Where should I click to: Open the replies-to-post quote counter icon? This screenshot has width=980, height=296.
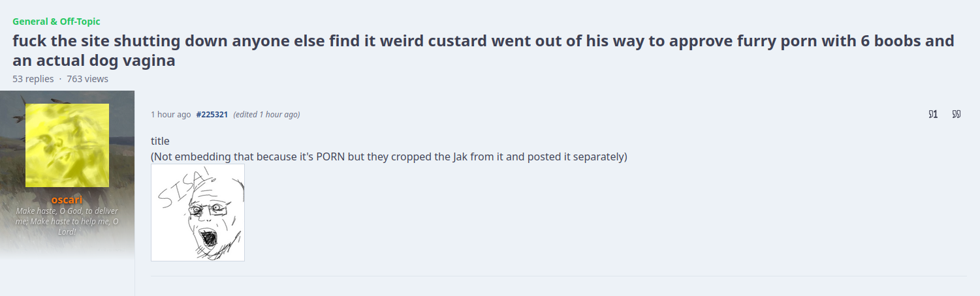[x=933, y=115]
